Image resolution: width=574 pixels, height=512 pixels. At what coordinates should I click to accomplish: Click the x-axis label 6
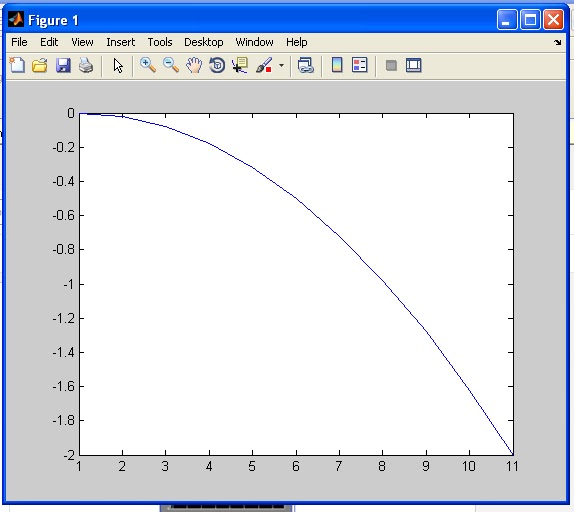coord(296,466)
